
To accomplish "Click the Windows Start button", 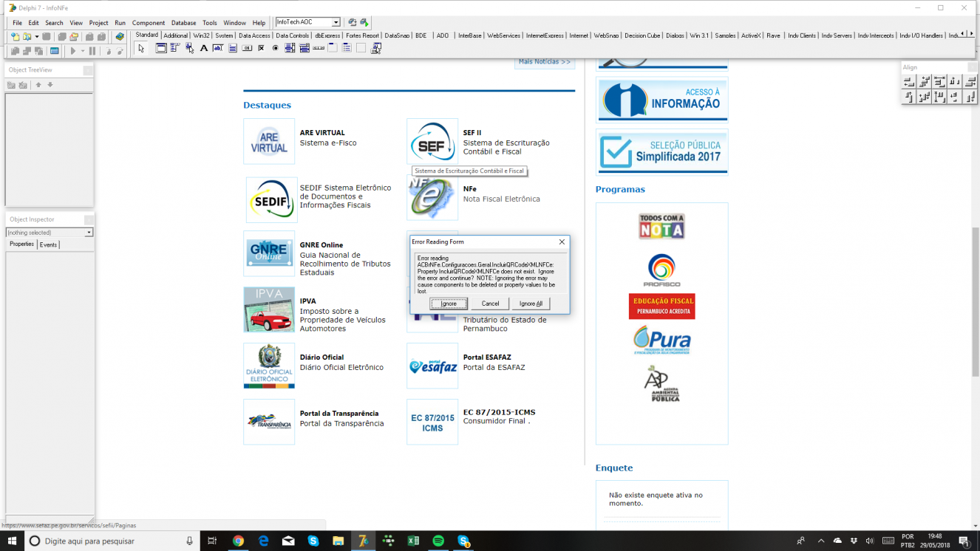I will pyautogui.click(x=12, y=541).
